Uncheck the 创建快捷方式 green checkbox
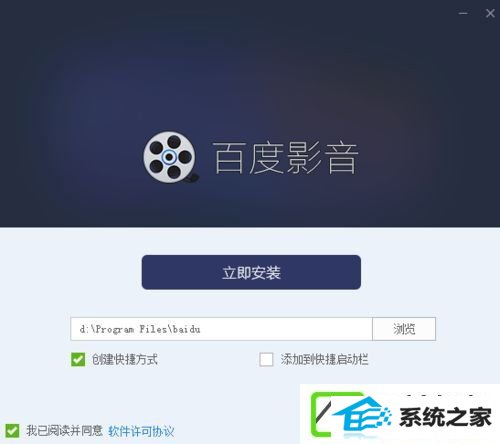 (x=78, y=359)
